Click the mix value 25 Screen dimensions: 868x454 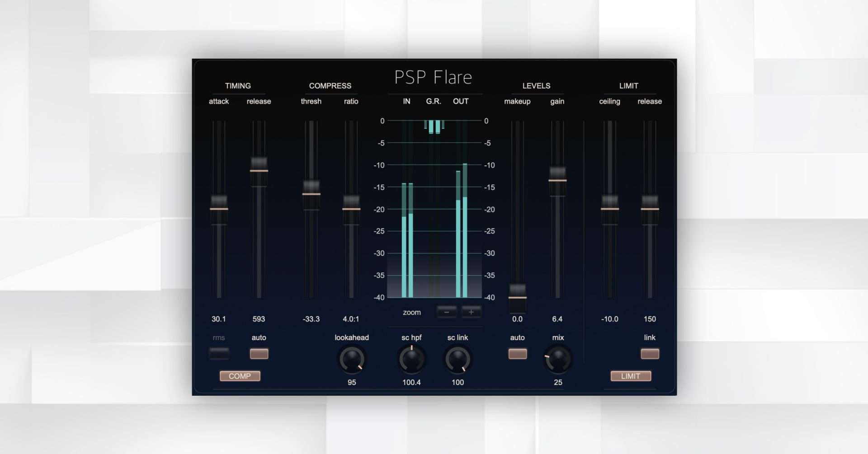558,382
